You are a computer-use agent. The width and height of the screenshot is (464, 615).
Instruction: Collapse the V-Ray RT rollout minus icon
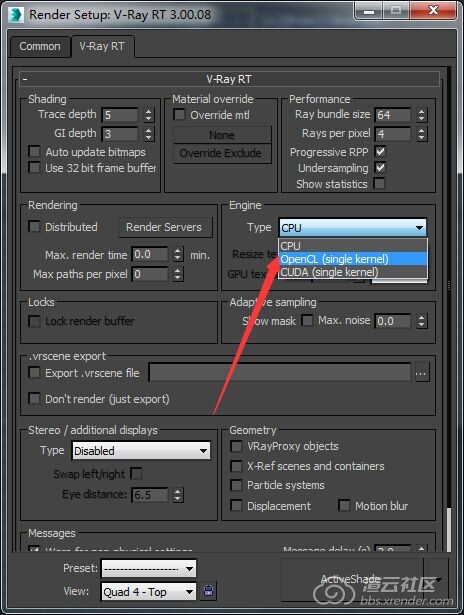[x=25, y=79]
